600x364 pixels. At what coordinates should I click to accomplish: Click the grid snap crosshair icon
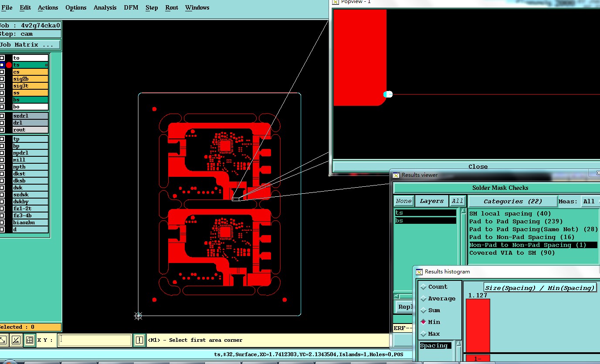coord(29,340)
